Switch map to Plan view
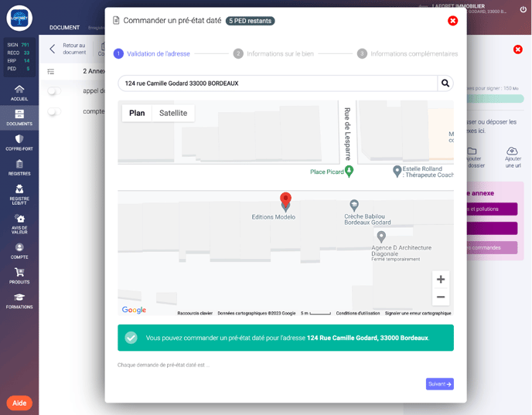532x415 pixels. [x=137, y=113]
